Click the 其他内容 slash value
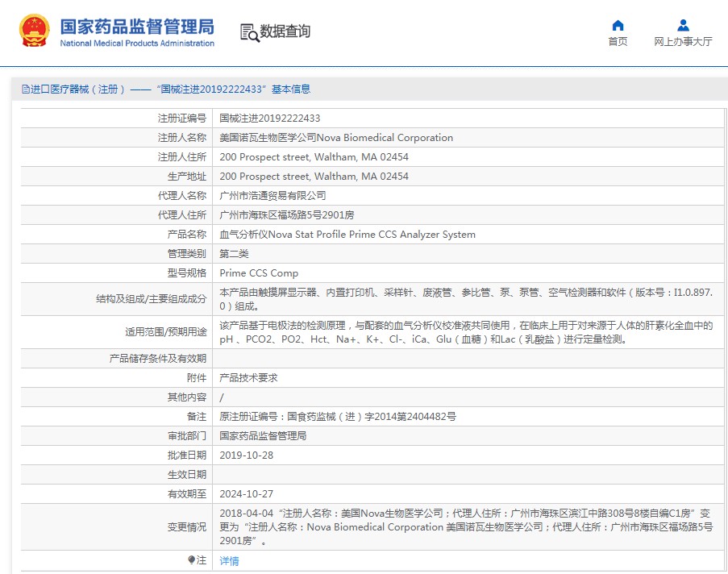This screenshot has height=574, width=728. pos(222,397)
